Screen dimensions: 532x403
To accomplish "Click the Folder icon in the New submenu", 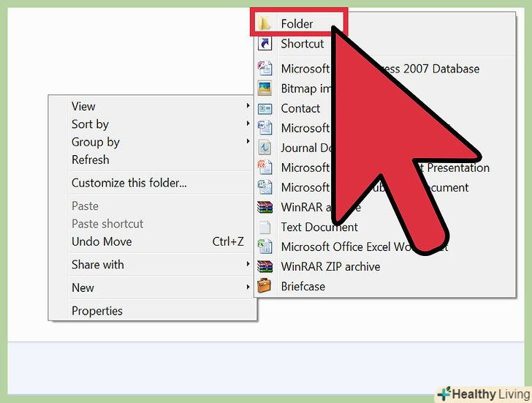I will click(264, 23).
